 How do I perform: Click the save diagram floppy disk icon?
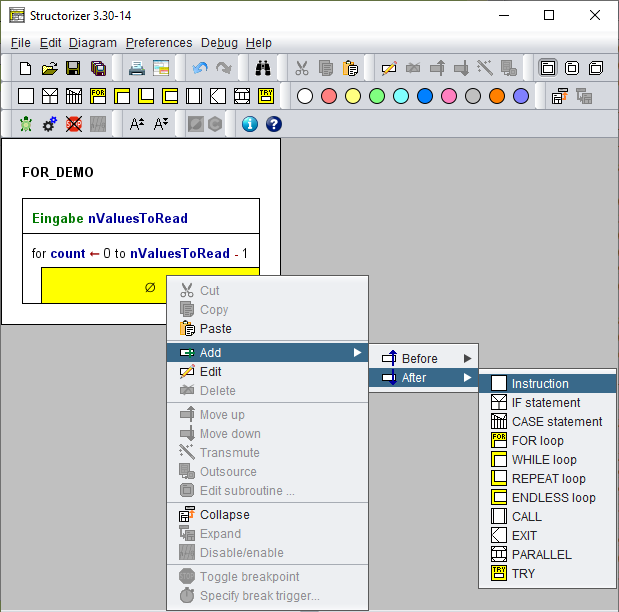click(73, 68)
